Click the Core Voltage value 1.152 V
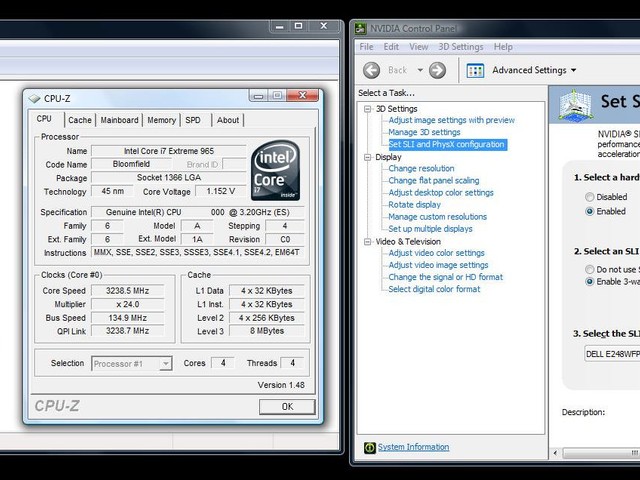640x480 pixels. [x=220, y=191]
